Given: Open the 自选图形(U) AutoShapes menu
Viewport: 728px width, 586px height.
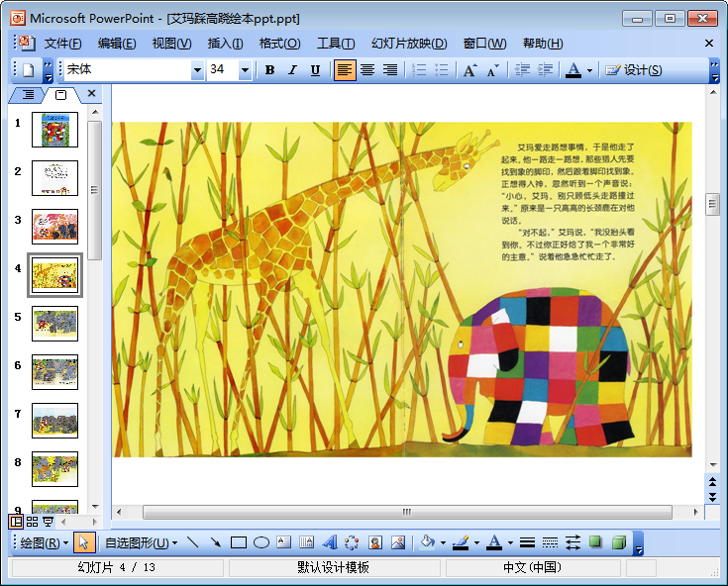Looking at the screenshot, I should tap(141, 542).
